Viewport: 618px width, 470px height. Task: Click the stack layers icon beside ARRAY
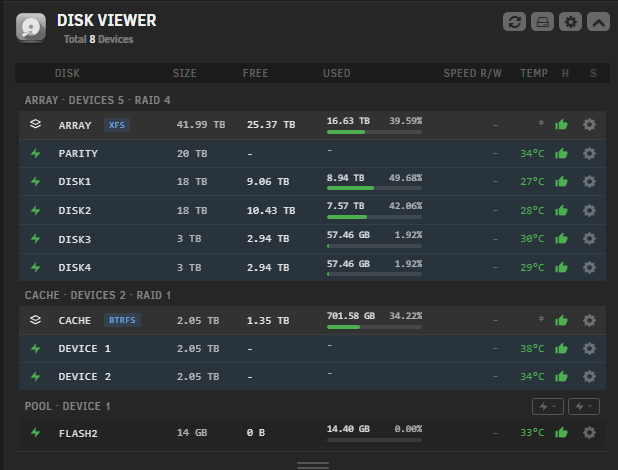[x=35, y=124]
